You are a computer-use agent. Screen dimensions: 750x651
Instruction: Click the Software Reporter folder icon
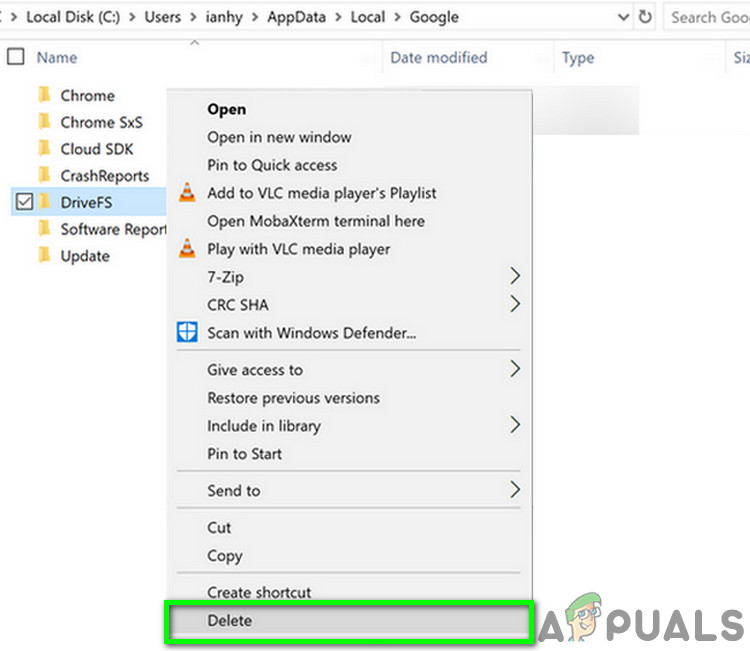[x=44, y=229]
